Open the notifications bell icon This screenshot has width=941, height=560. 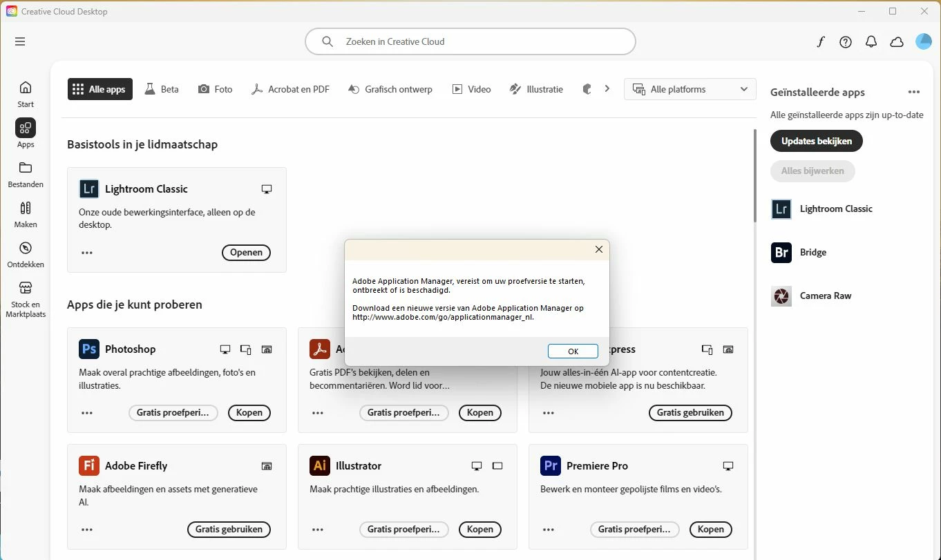pos(871,42)
